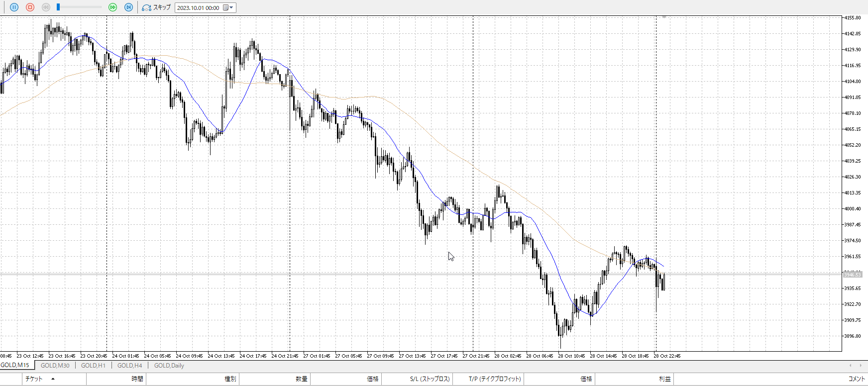868x386 pixels.
Task: Switch to the GOLD,H1 chart tab
Action: [93, 365]
